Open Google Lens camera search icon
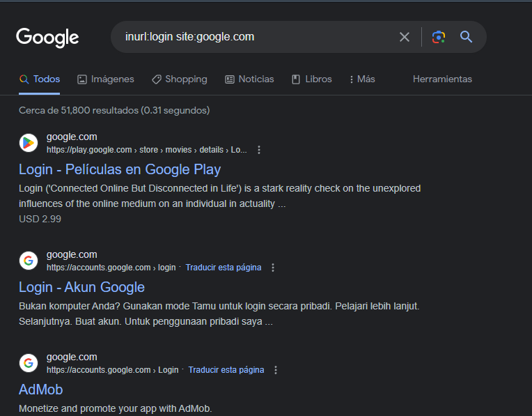 439,37
